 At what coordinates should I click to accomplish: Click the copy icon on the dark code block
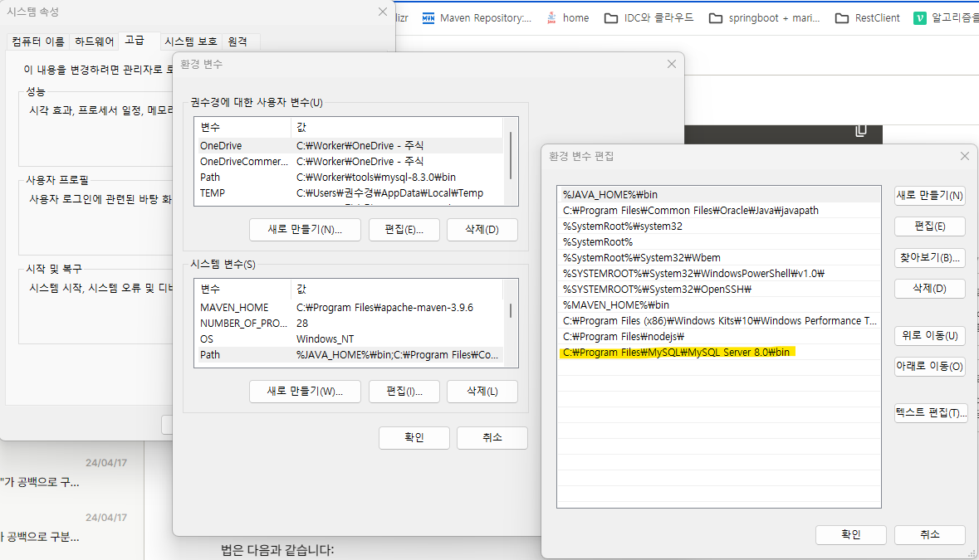pos(860,131)
